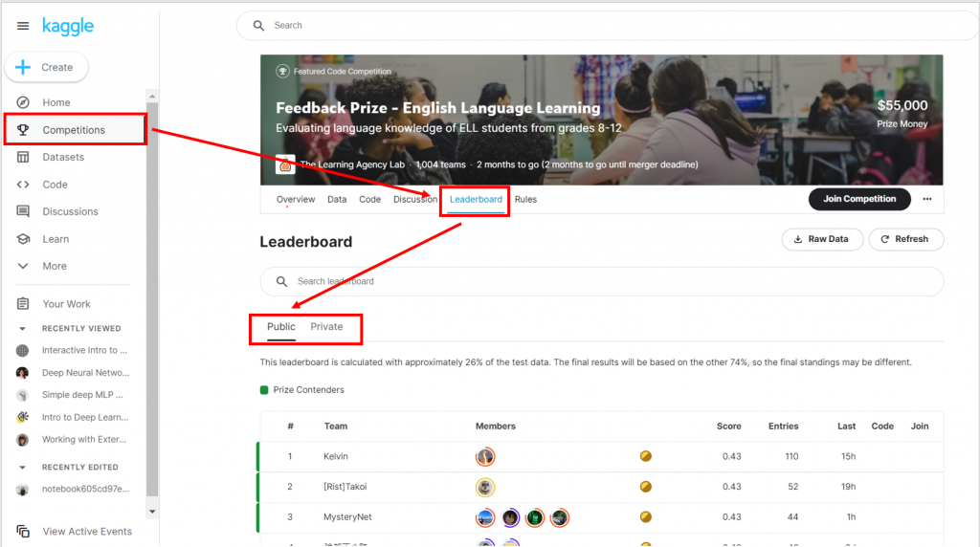Click the Score column header

point(728,427)
